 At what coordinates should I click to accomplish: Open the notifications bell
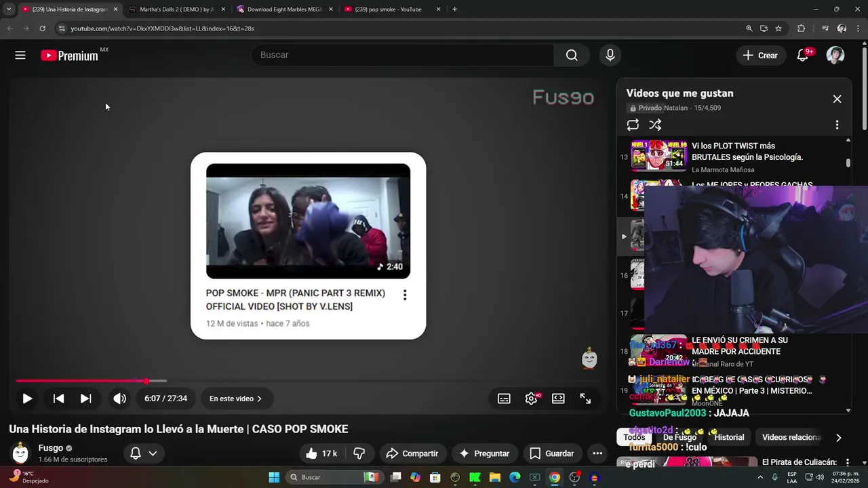point(802,56)
